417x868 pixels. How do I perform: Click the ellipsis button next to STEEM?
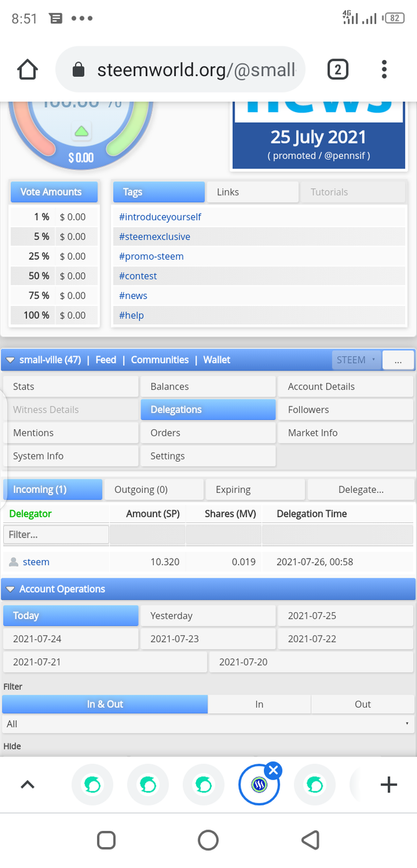pos(398,359)
